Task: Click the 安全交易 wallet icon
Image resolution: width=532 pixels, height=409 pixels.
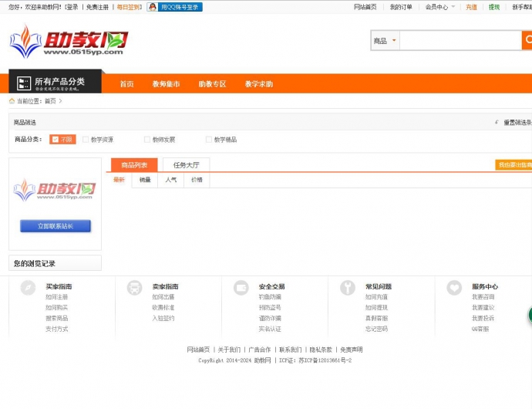Action: tap(241, 288)
